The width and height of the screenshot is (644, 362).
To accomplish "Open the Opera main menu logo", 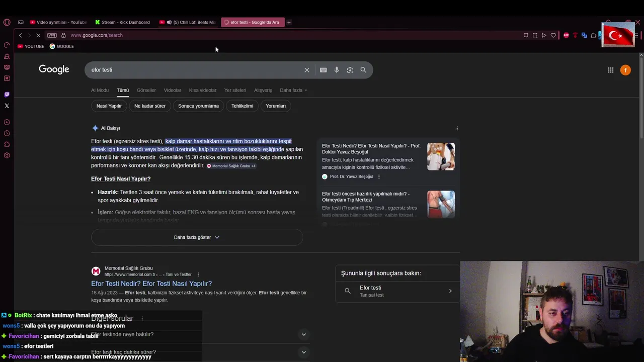I will [x=7, y=22].
